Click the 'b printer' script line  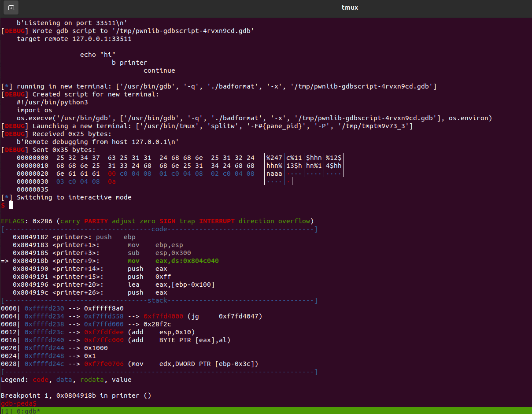[129, 63]
